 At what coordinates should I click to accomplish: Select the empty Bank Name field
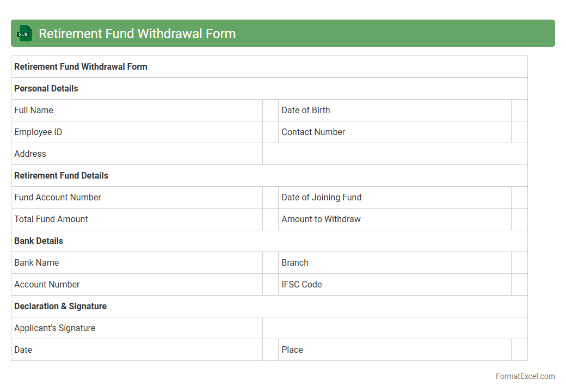click(x=270, y=262)
